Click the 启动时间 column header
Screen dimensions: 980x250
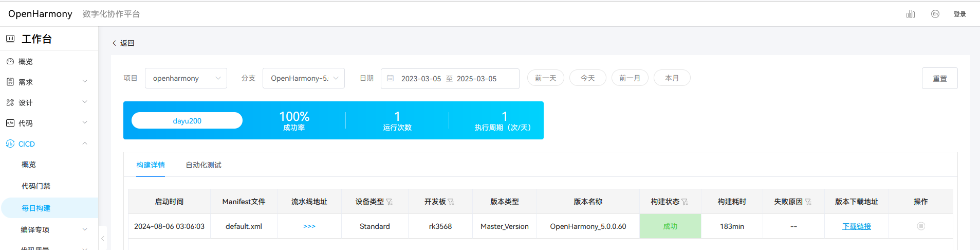click(169, 202)
